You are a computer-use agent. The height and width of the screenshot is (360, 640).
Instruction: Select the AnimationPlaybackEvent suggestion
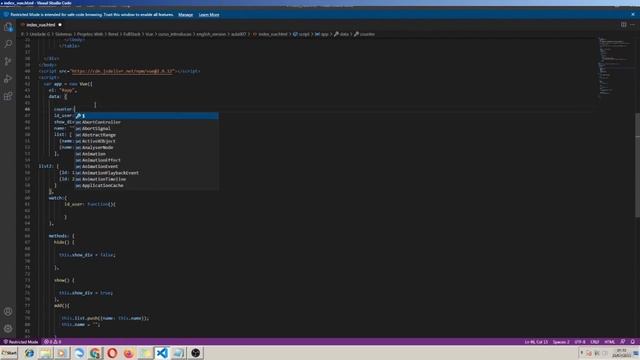pyautogui.click(x=147, y=173)
